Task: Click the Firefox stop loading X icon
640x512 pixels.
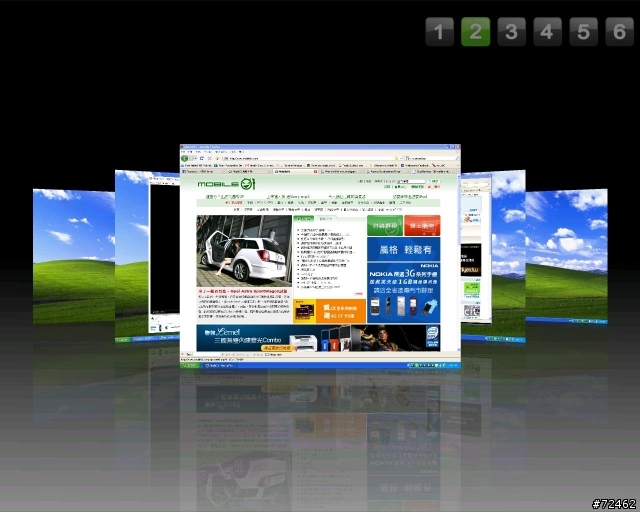Action: pyautogui.click(x=209, y=158)
